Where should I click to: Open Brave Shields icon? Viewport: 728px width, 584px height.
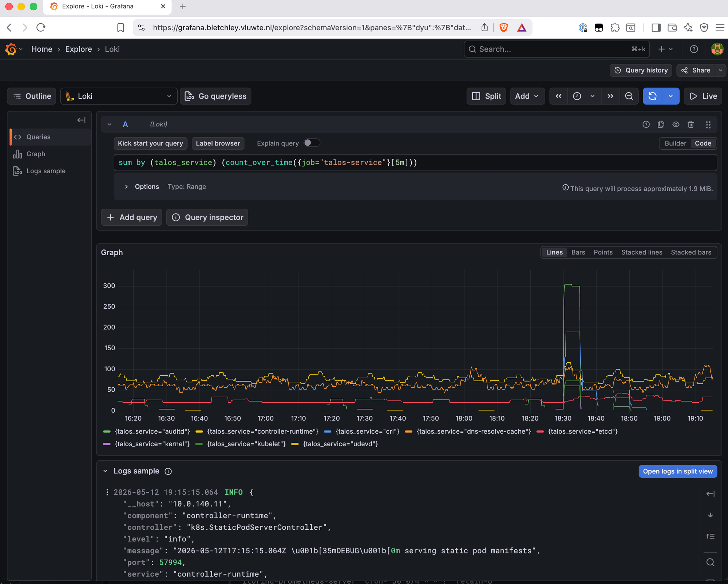pyautogui.click(x=503, y=28)
